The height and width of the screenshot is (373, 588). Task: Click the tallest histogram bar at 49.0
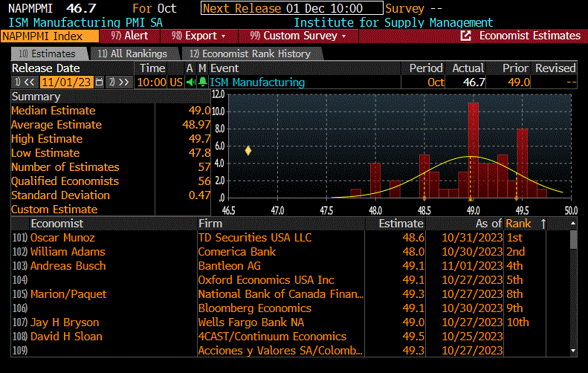point(474,150)
